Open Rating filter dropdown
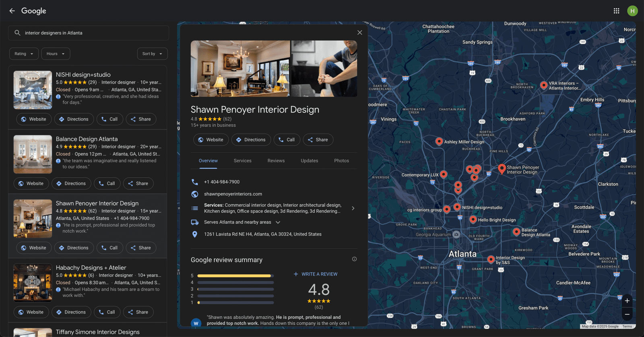The image size is (644, 337). 24,53
